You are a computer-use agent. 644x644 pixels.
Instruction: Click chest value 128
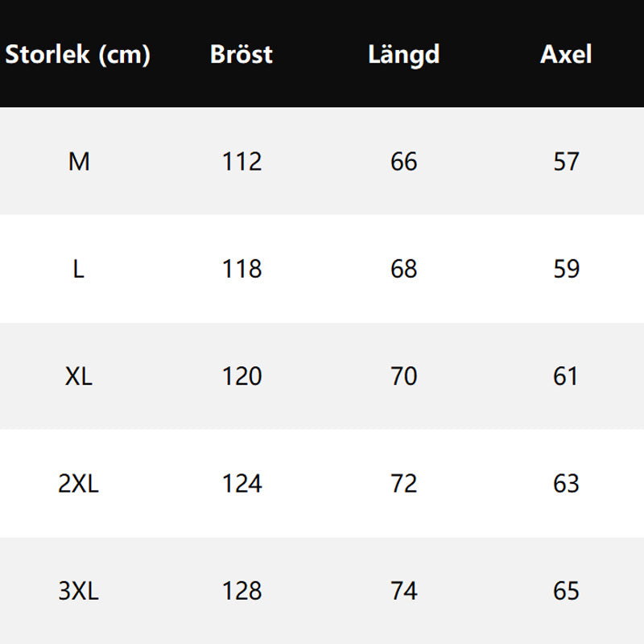(x=242, y=592)
